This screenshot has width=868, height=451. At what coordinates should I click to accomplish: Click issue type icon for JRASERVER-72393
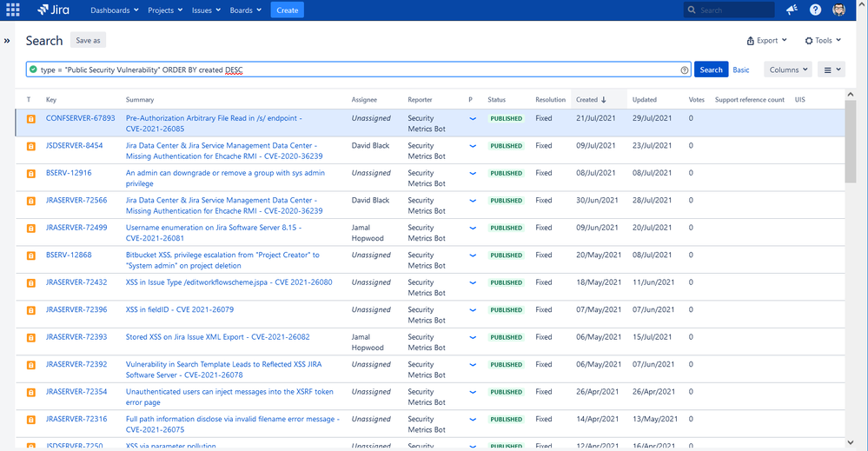pyautogui.click(x=31, y=337)
